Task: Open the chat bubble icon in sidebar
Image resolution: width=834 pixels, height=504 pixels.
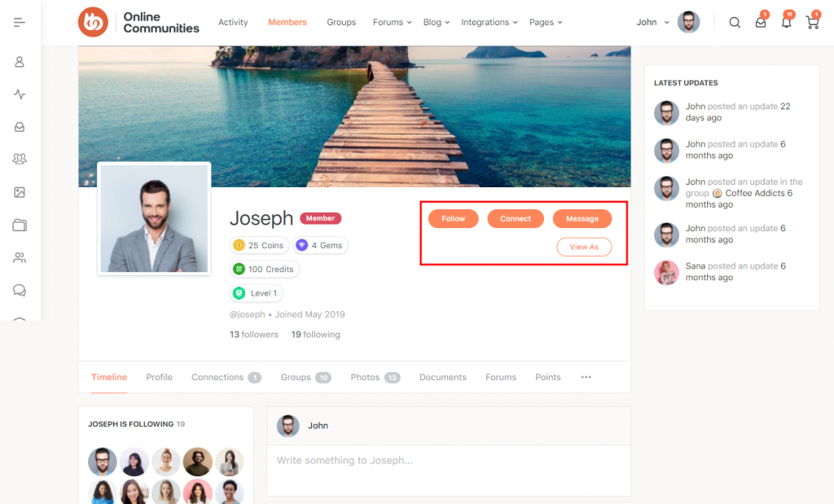Action: pos(20,290)
